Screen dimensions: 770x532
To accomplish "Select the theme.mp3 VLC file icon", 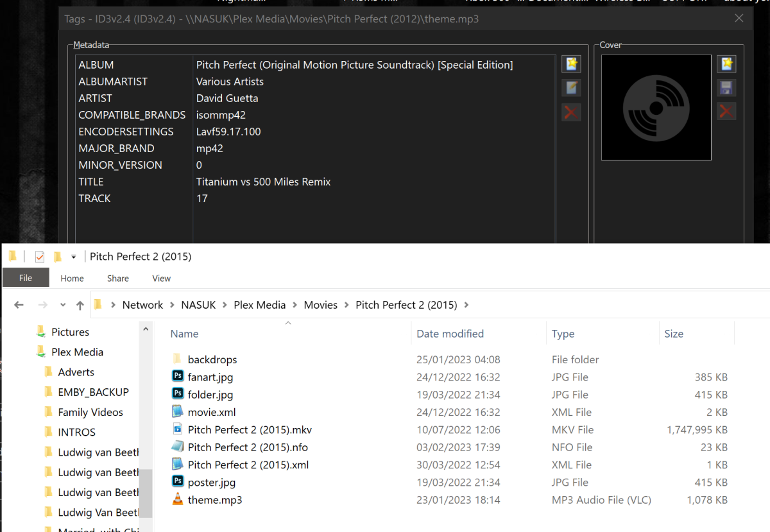I will coord(178,500).
